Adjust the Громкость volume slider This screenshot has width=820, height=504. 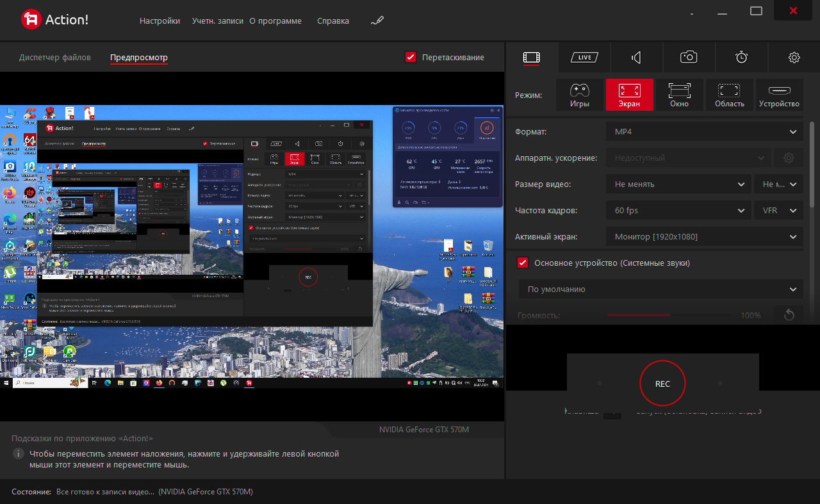pyautogui.click(x=669, y=315)
